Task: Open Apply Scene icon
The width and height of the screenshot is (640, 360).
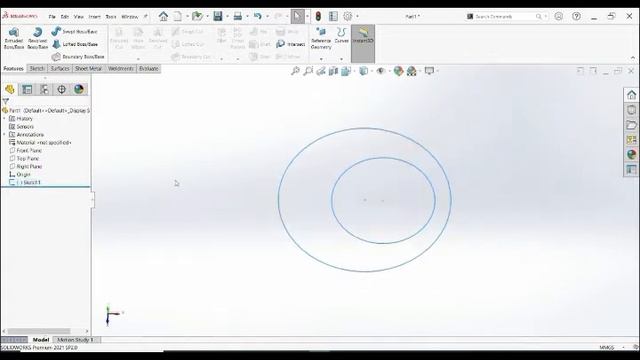Action: 411,71
